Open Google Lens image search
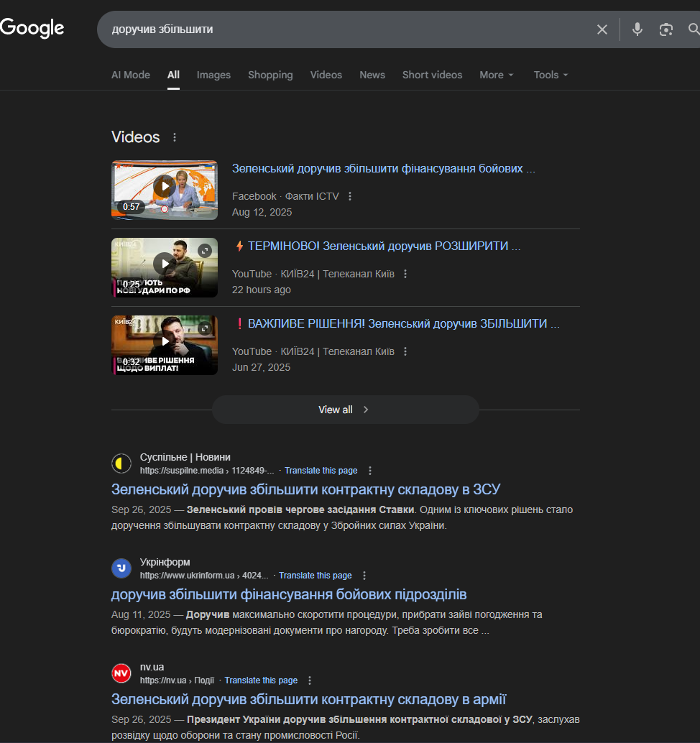 [x=666, y=29]
